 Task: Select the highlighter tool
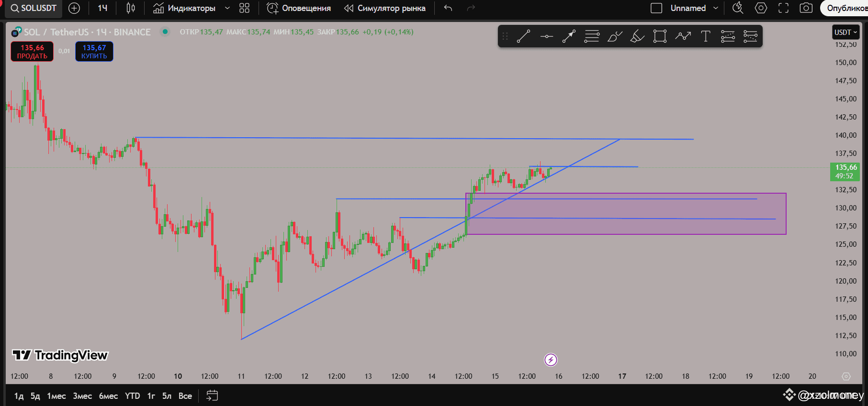click(x=637, y=36)
